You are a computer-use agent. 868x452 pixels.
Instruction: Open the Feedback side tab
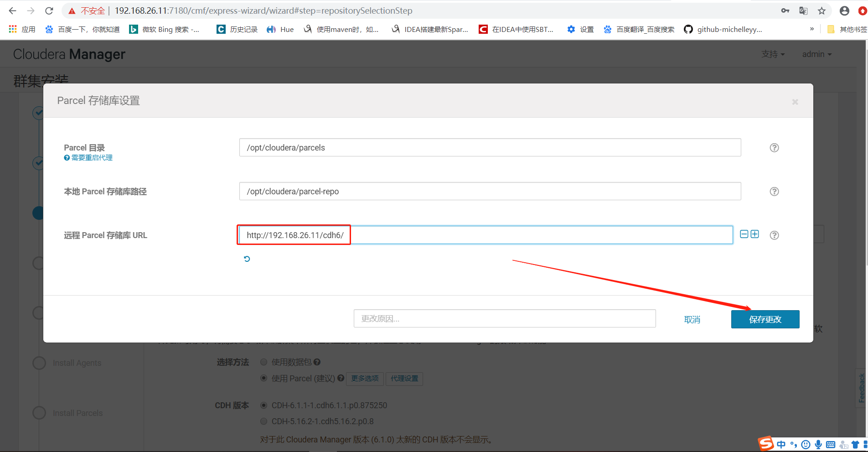[x=861, y=388]
